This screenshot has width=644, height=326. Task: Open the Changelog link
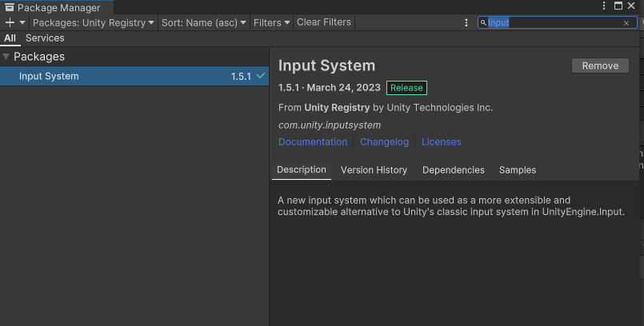pyautogui.click(x=385, y=142)
